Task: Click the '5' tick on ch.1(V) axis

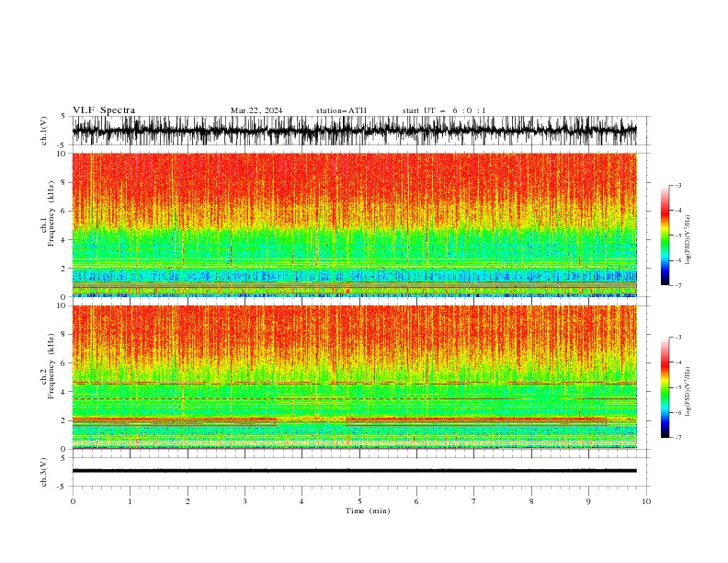Action: [63, 117]
